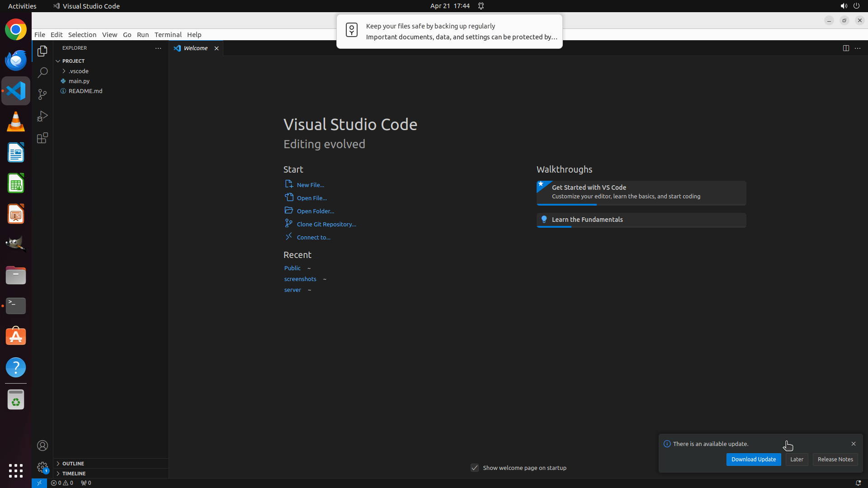This screenshot has width=868, height=488.
Task: Open the Terminal menu
Action: pos(168,34)
